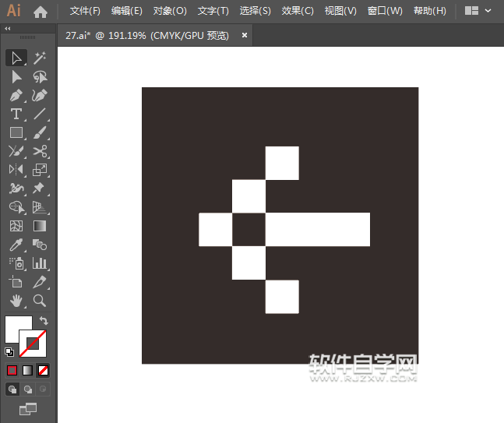Select the Blend tool
Screen dimensions: 504x423
pos(40,245)
